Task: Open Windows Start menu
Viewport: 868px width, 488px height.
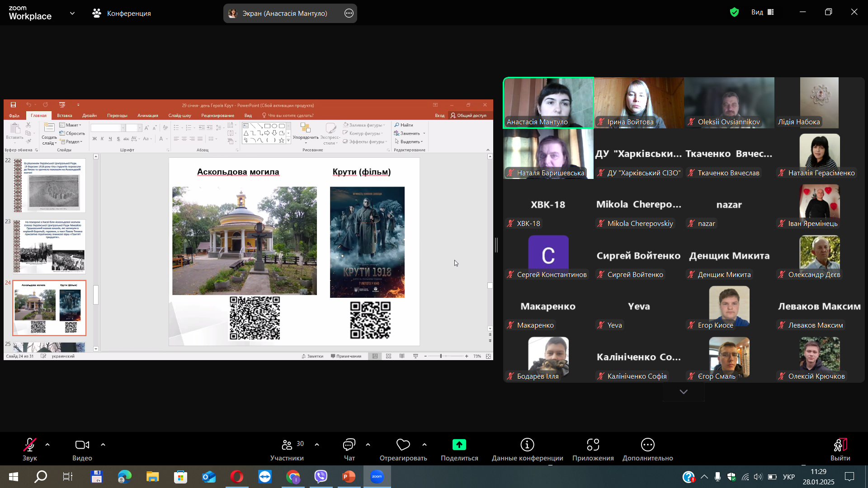Action: pyautogui.click(x=14, y=477)
